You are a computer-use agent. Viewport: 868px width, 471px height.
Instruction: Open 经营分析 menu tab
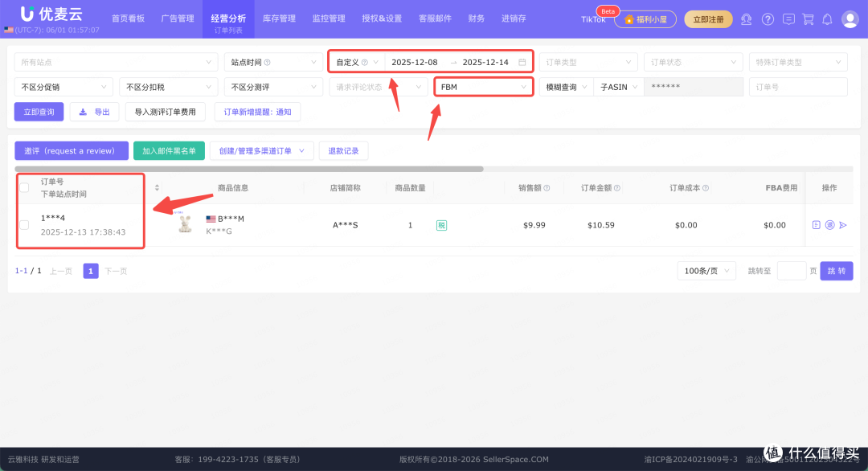(x=228, y=19)
